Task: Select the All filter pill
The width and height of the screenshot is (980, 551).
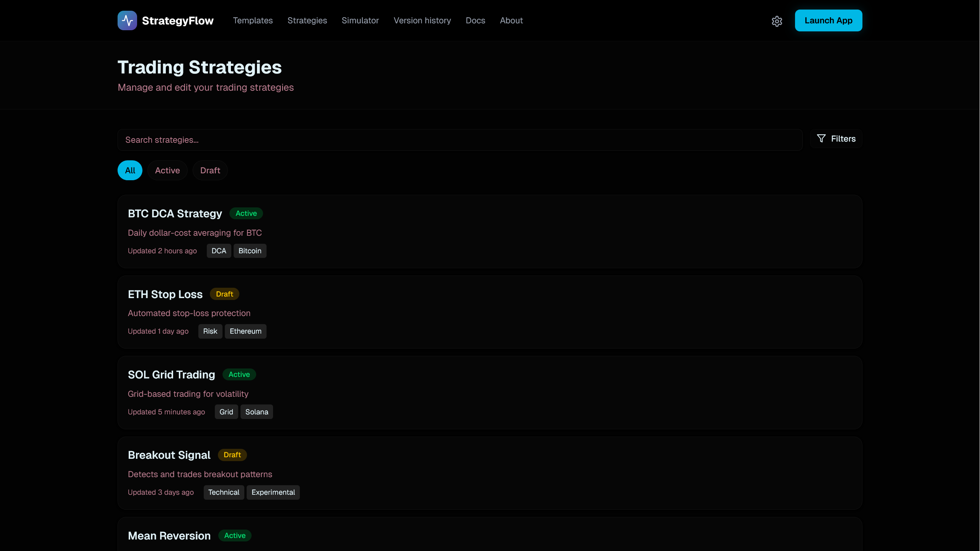Action: [x=130, y=170]
